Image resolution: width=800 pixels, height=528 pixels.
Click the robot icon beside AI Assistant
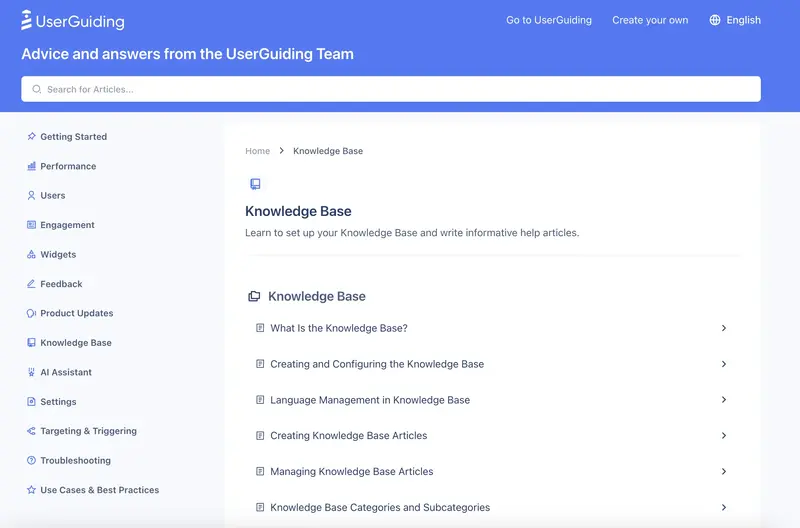pyautogui.click(x=31, y=372)
